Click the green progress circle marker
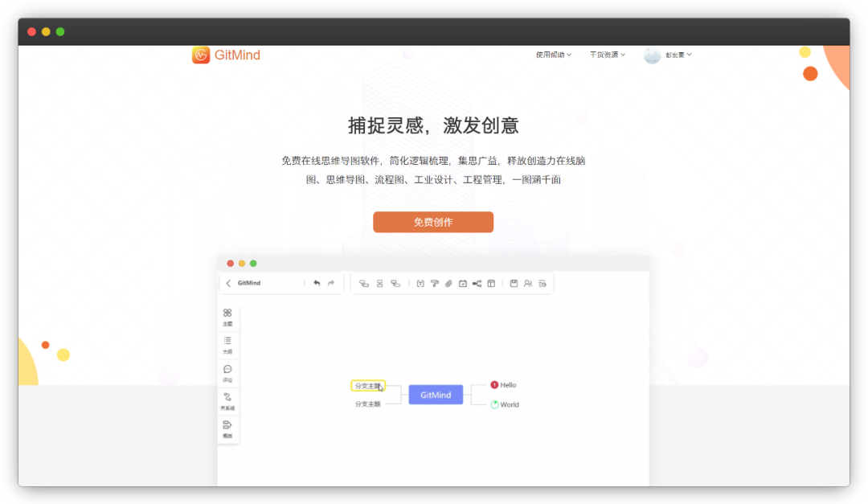The height and width of the screenshot is (504, 868). [494, 405]
